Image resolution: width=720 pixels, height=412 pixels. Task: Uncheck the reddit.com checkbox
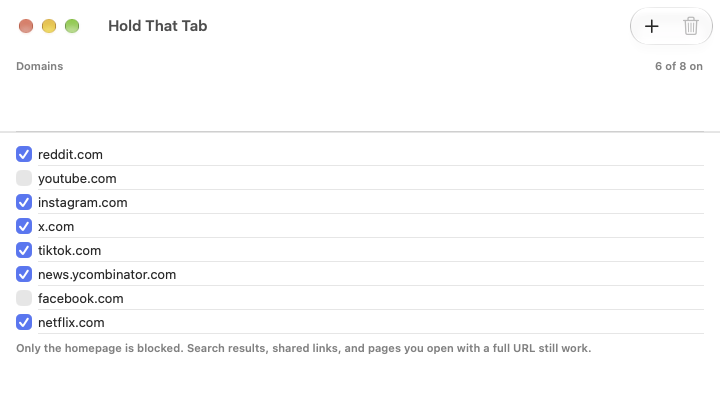click(24, 154)
